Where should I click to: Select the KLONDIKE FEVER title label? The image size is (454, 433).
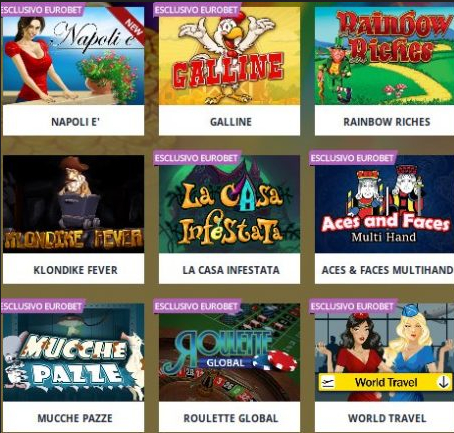75,270
